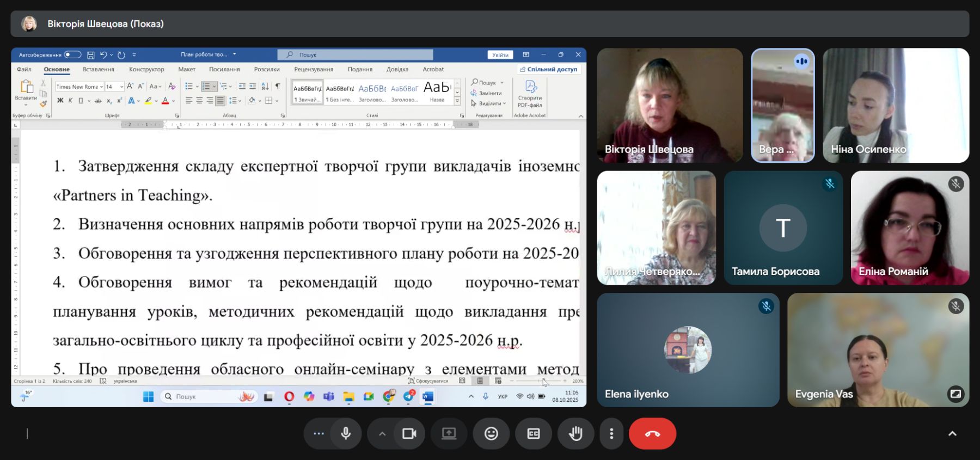Click the Увійти sign-in button
This screenshot has width=980, height=460.
coord(500,55)
